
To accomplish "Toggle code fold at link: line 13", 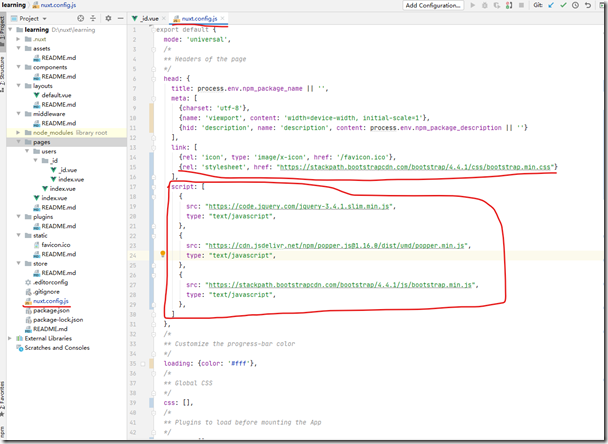I will pos(154,147).
